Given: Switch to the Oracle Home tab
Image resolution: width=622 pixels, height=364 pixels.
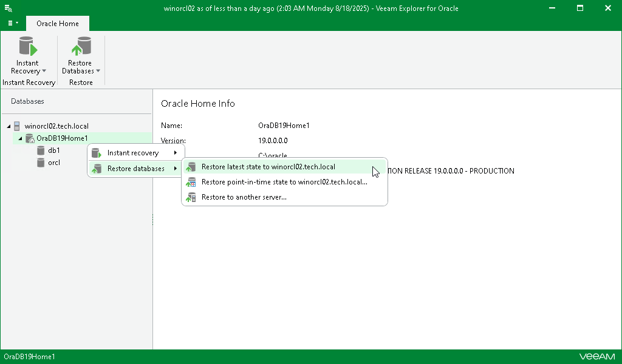Looking at the screenshot, I should click(58, 23).
